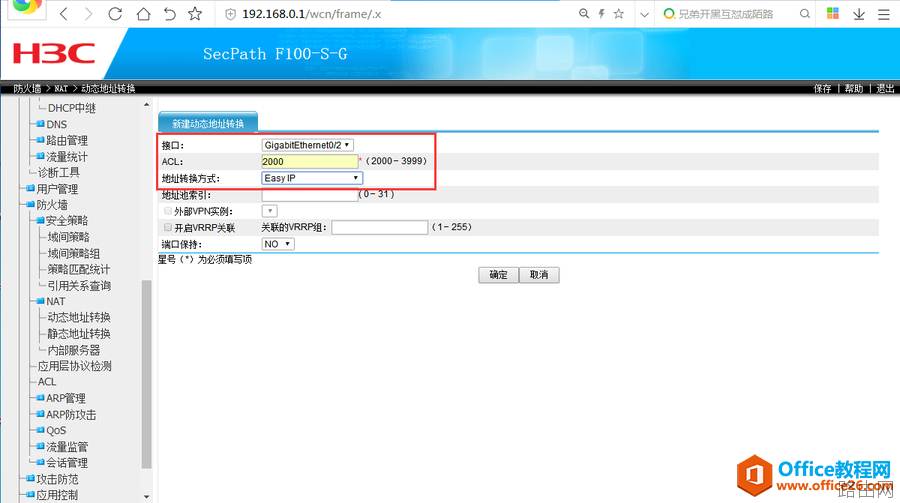Expand the ARP管理 folder icon
The width and height of the screenshot is (900, 503).
coord(40,397)
